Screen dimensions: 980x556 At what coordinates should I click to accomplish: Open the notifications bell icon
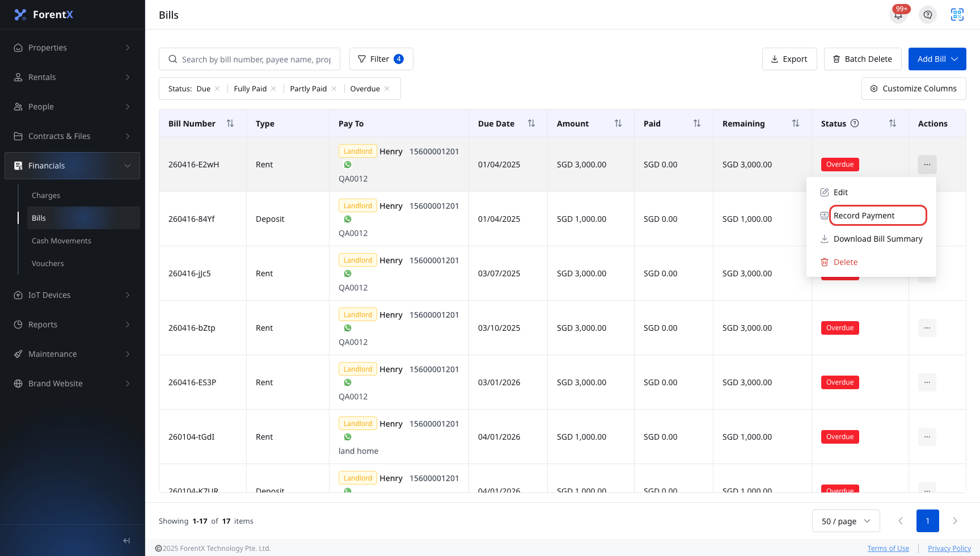[x=898, y=15]
